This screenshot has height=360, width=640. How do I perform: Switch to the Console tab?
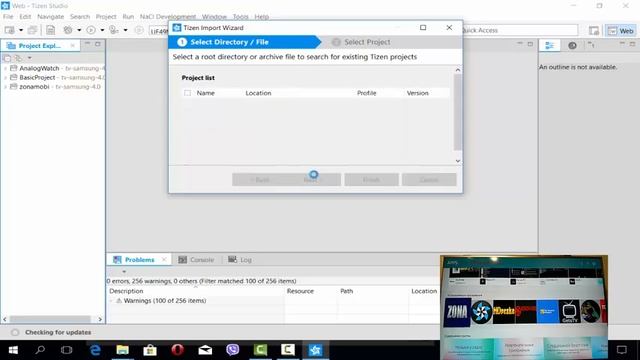tap(196, 260)
